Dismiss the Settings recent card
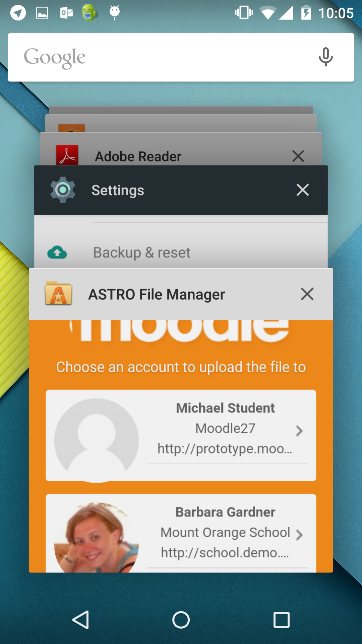The height and width of the screenshot is (644, 362). tap(303, 190)
